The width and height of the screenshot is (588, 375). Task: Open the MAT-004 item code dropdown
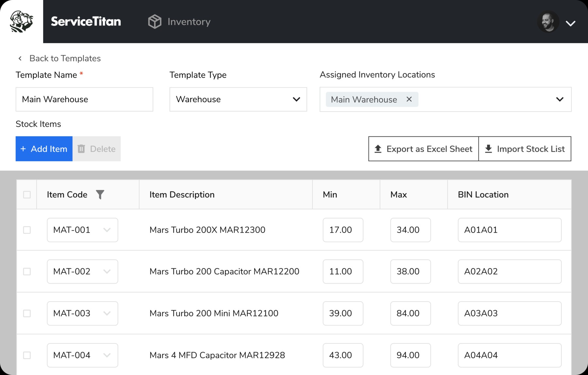tap(82, 355)
